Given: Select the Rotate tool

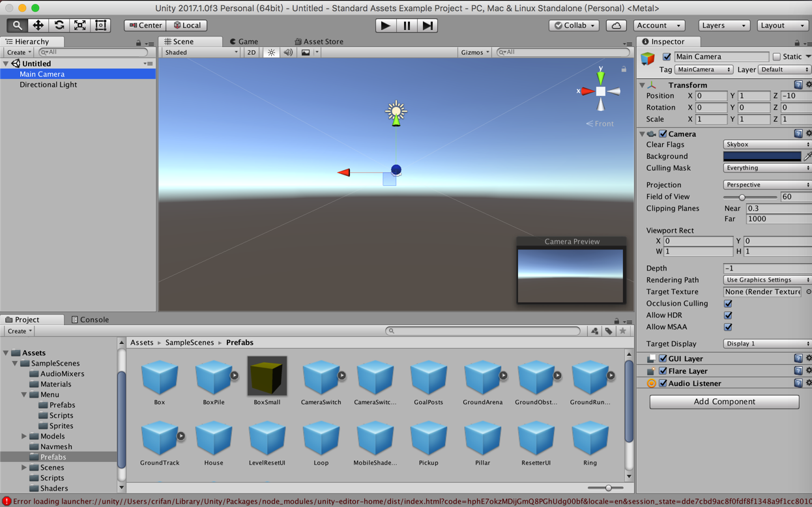Looking at the screenshot, I should click(59, 25).
